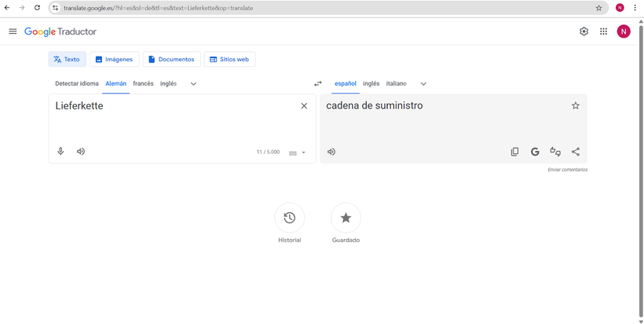The height and width of the screenshot is (324, 644).
Task: Bookmark this page with star
Action: tap(598, 8)
